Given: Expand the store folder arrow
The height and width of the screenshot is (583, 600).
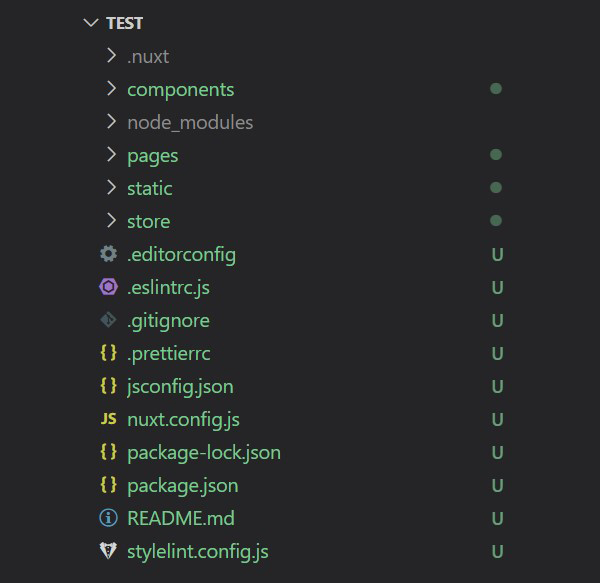Looking at the screenshot, I should [111, 221].
